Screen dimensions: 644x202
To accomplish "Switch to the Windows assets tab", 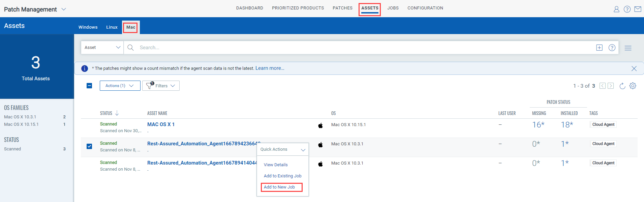I will click(x=88, y=27).
